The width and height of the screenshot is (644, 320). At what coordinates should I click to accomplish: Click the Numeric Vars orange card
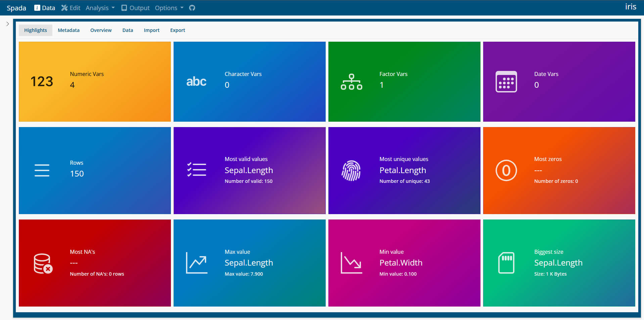pyautogui.click(x=95, y=82)
